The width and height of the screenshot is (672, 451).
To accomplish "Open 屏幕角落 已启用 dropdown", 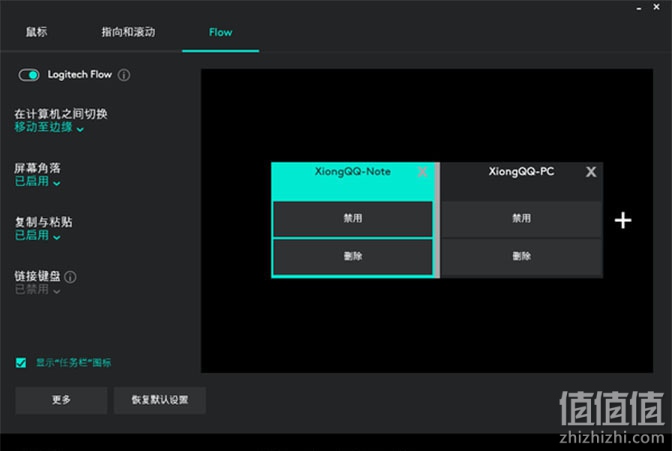I will (x=37, y=181).
